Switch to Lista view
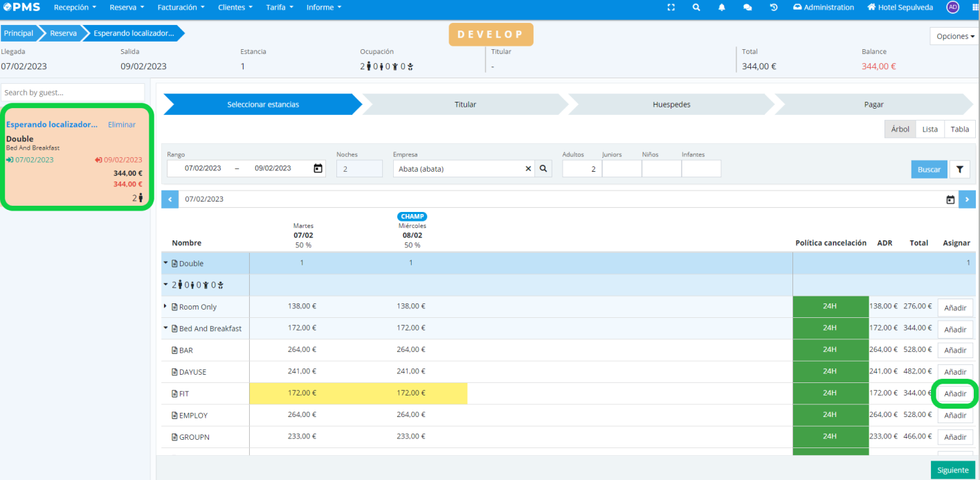 (x=929, y=130)
